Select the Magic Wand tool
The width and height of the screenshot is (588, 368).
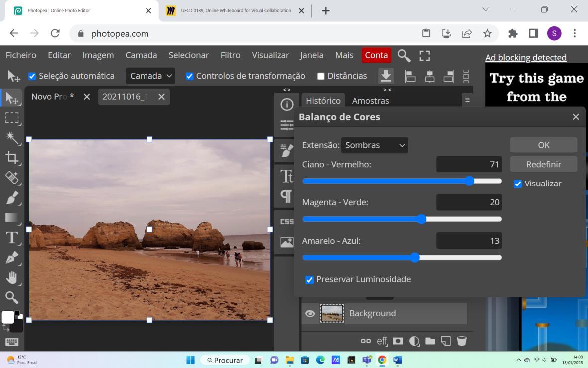[12, 138]
